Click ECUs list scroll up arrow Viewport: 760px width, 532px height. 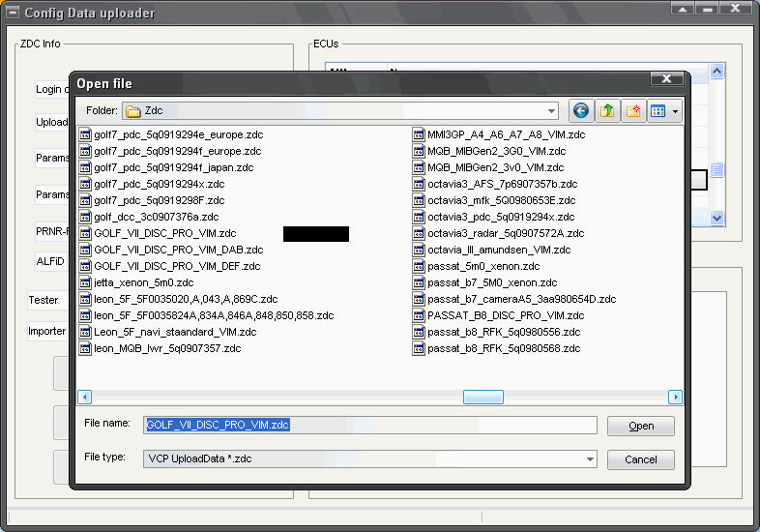click(x=716, y=72)
